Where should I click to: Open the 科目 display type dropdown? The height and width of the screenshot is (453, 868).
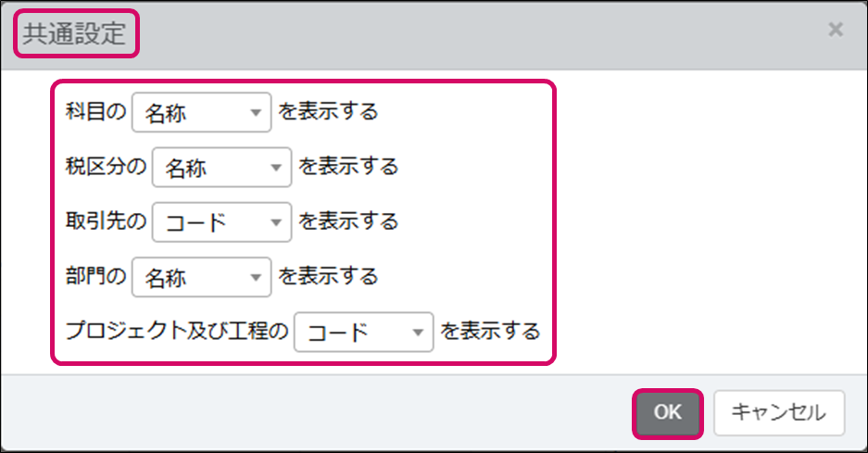point(201,112)
